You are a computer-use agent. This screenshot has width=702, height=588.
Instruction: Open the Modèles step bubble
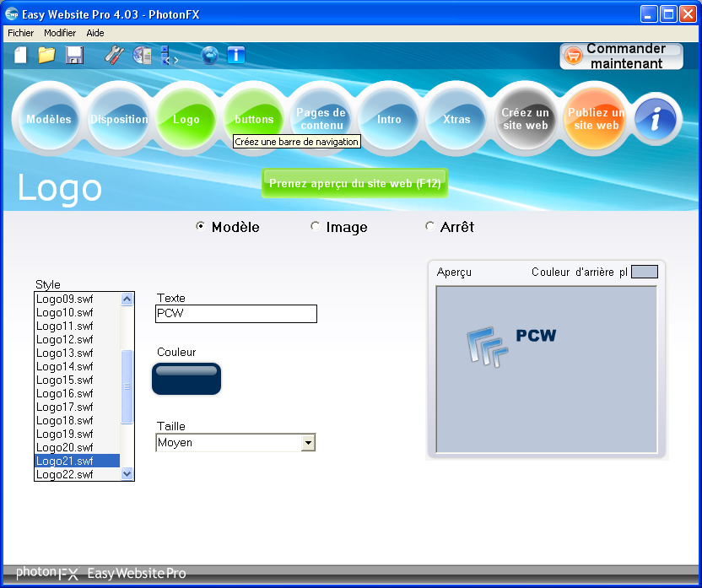pyautogui.click(x=48, y=119)
